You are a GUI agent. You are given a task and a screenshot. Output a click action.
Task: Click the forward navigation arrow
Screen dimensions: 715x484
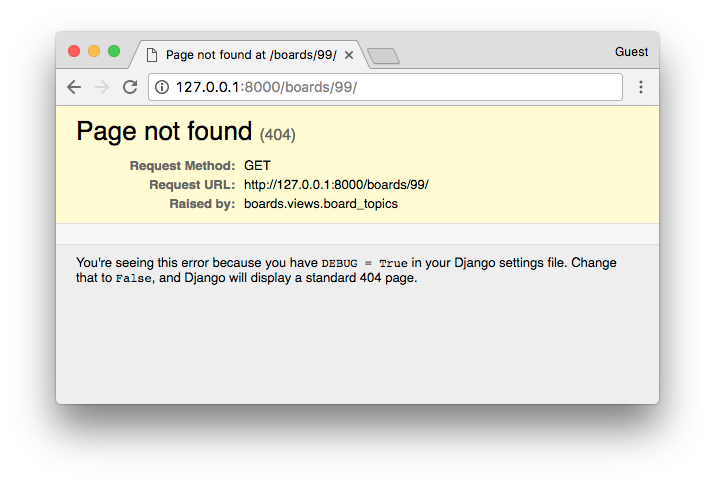pyautogui.click(x=102, y=87)
